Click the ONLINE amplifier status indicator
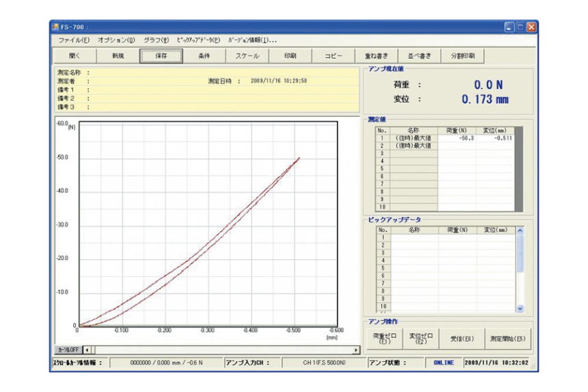The width and height of the screenshot is (588, 392). 444,363
